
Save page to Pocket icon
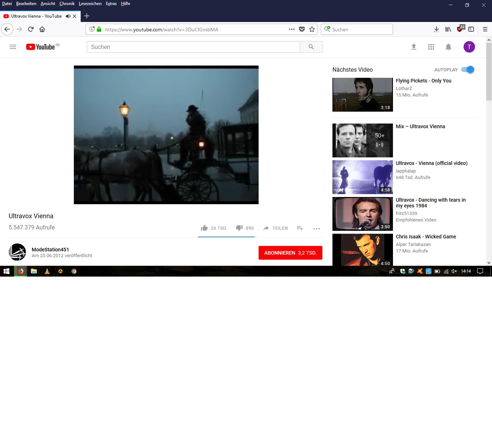click(x=302, y=29)
